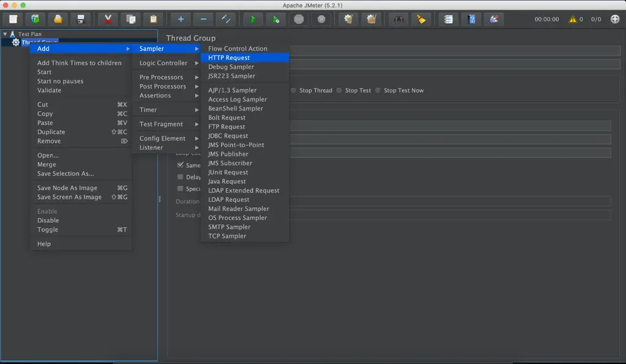Click the red scissors Cut toolbar icon
Viewport: 626px width, 364px height.
click(108, 19)
